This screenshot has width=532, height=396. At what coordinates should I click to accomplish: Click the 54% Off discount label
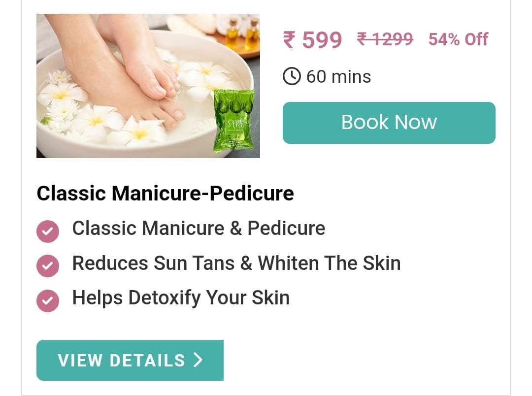coord(459,39)
